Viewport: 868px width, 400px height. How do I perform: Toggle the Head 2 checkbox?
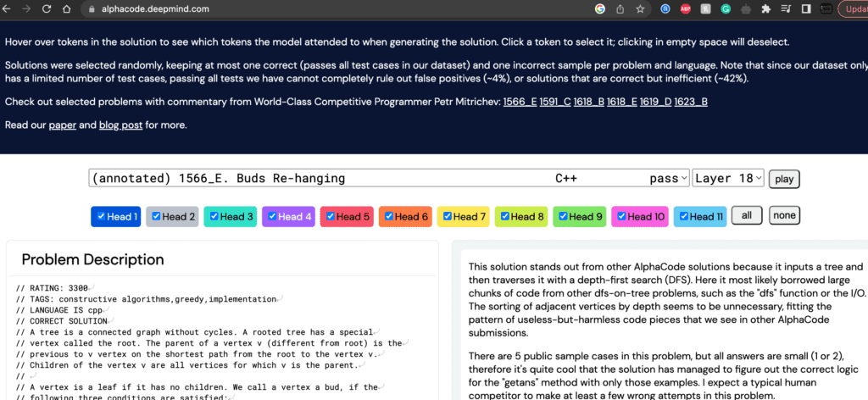[156, 216]
